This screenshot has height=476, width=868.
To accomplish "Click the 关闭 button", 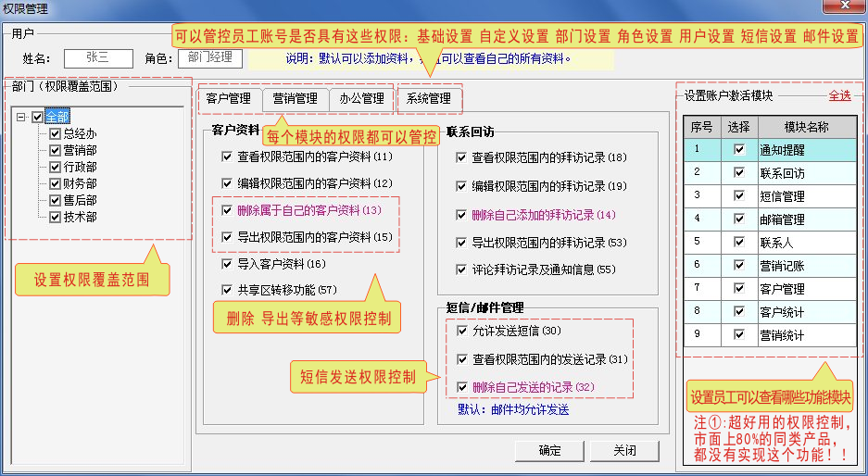I will click(624, 451).
